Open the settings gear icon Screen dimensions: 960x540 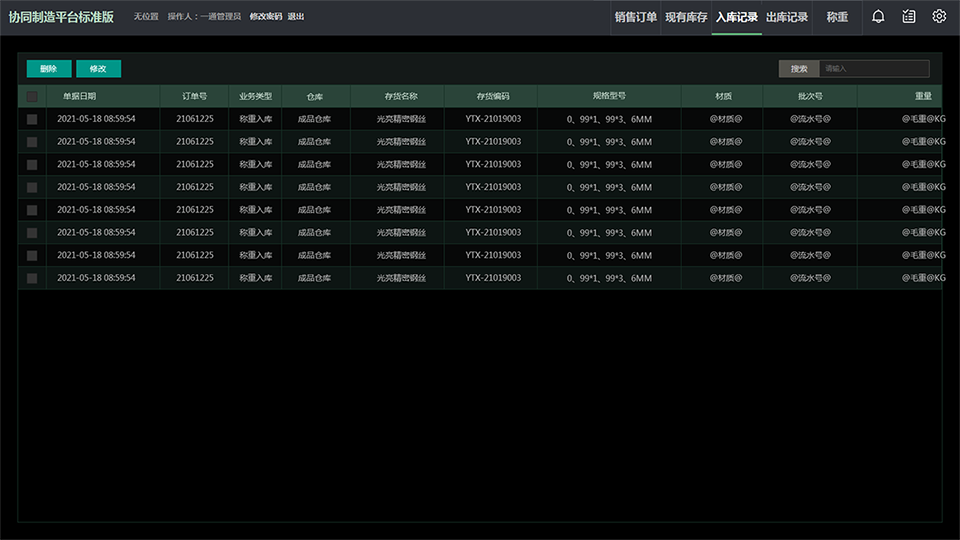(939, 17)
